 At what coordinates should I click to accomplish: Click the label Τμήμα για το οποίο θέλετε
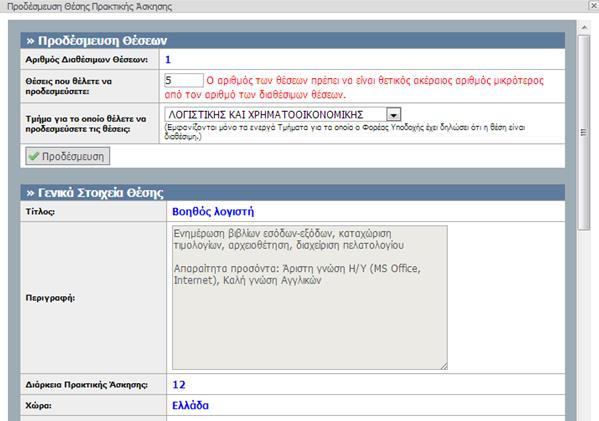pos(86,124)
